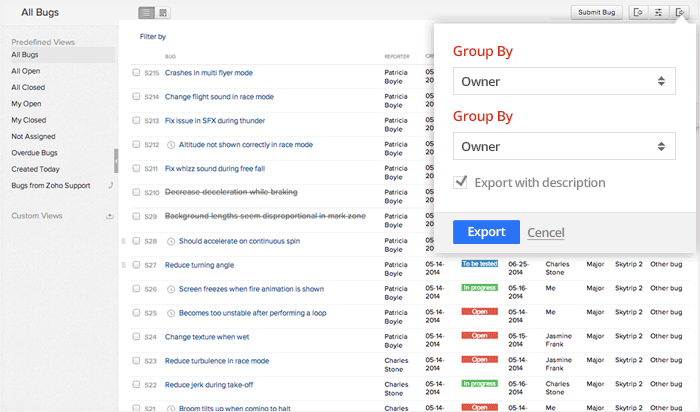The height and width of the screenshot is (412, 700).
Task: Select the checkbox for bug S215
Action: pyautogui.click(x=136, y=73)
